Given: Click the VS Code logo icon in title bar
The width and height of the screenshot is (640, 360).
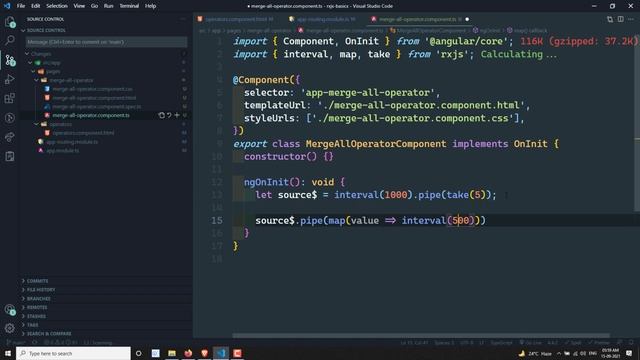Looking at the screenshot, I should [x=7, y=6].
